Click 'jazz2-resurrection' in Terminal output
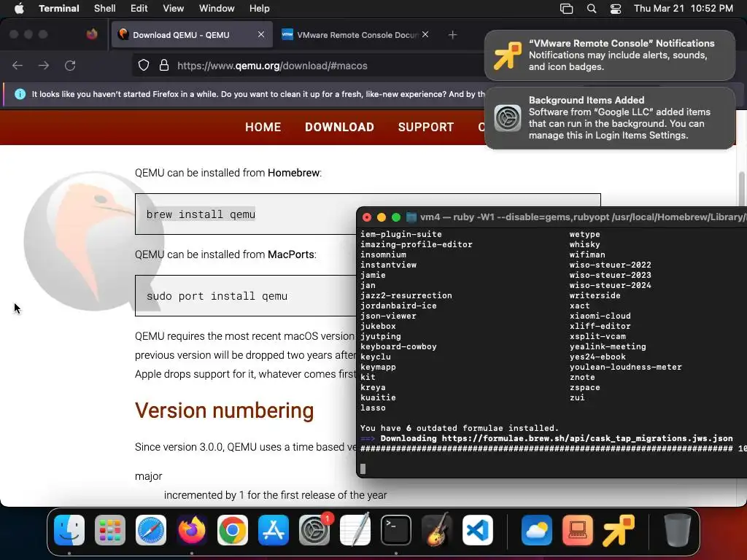 click(406, 295)
